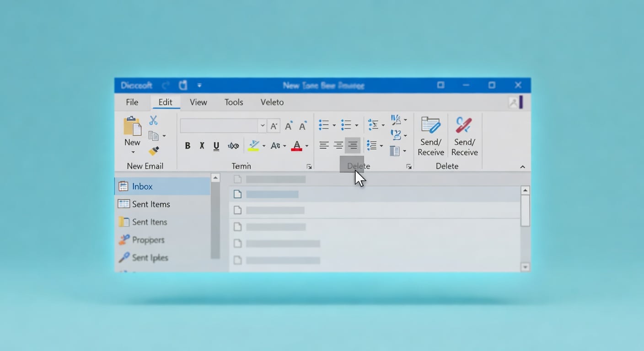Click the undo arrow in title bar
The height and width of the screenshot is (351, 644).
coord(166,85)
